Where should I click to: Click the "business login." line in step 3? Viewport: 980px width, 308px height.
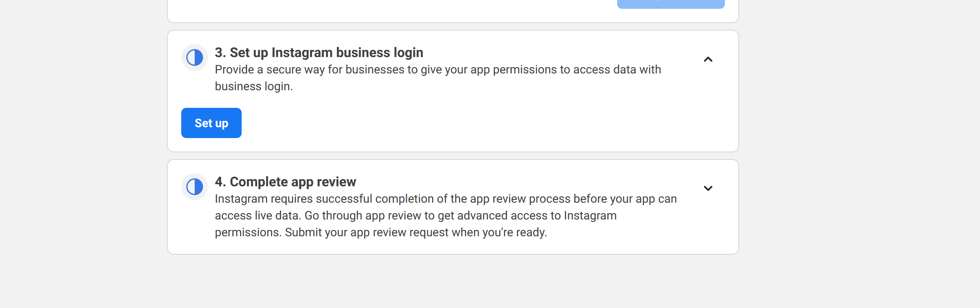(254, 86)
